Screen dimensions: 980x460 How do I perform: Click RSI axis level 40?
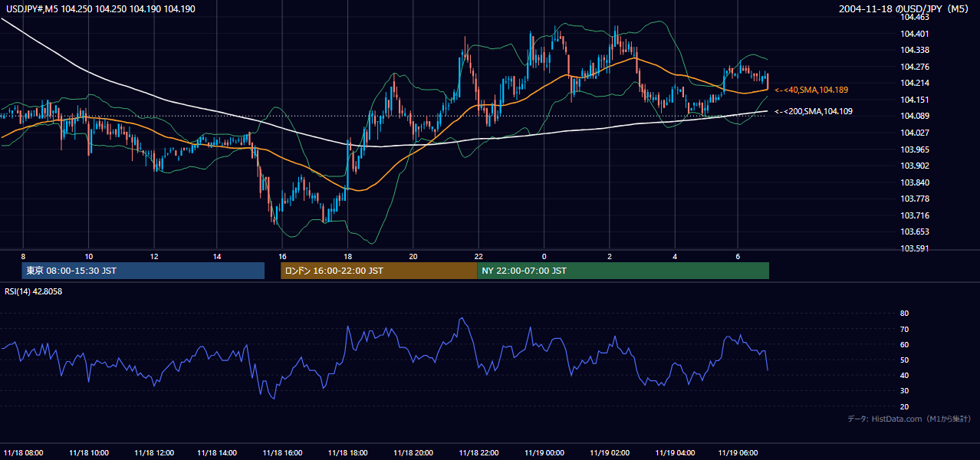pyautogui.click(x=905, y=375)
